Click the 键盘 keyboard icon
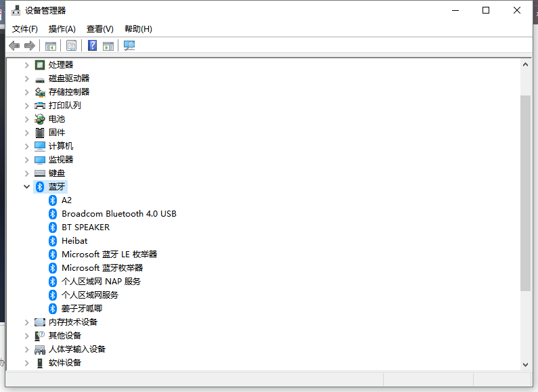Image resolution: width=538 pixels, height=392 pixels. [x=40, y=173]
